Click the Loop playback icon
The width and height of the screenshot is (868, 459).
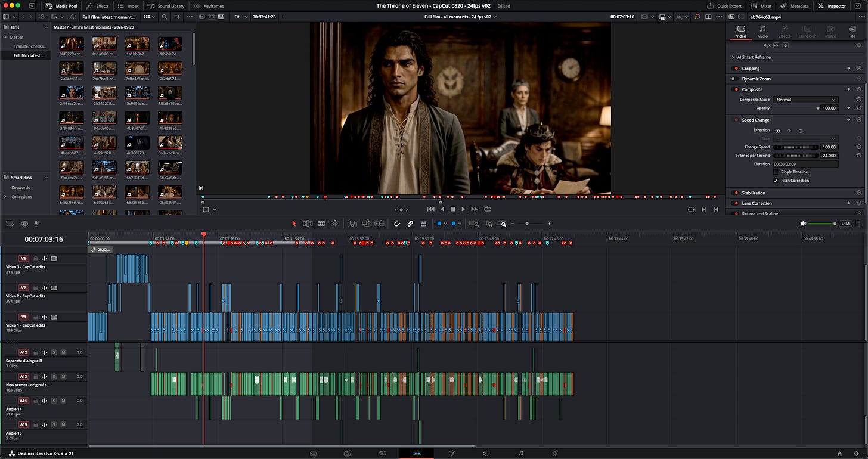[x=488, y=209]
